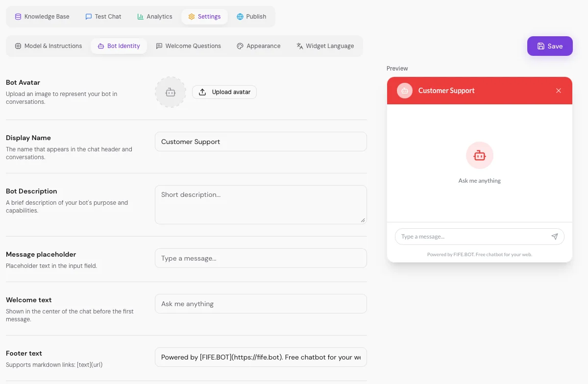Click the Welcome text heading

(29, 300)
